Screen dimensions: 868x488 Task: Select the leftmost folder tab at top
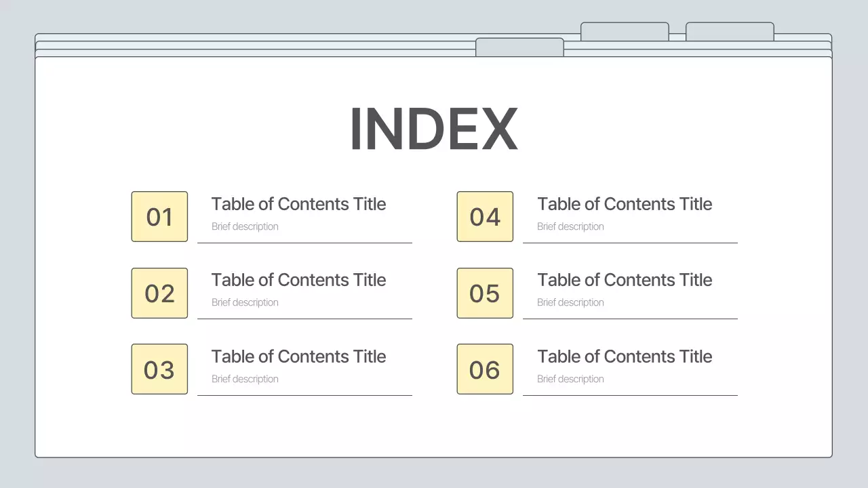519,47
